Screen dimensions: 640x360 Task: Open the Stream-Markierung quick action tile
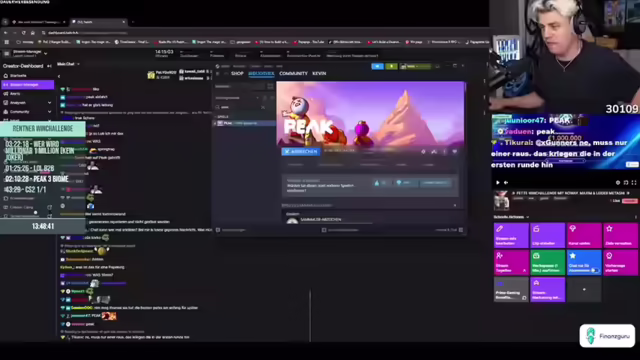[x=547, y=289]
